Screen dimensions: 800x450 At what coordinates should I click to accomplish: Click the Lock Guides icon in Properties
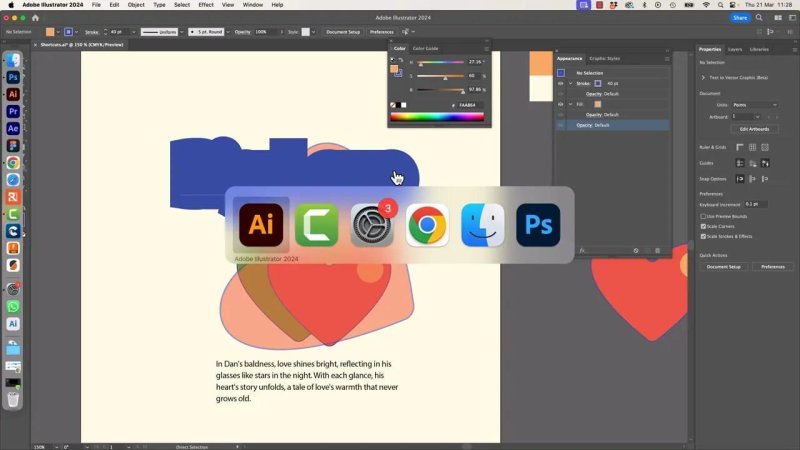point(753,163)
